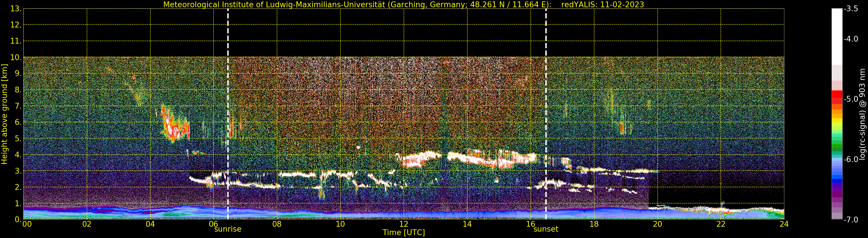Viewport: 868px width, 238px height.
Task: Click the '-3.5' colorbar tick label
Action: (851, 9)
